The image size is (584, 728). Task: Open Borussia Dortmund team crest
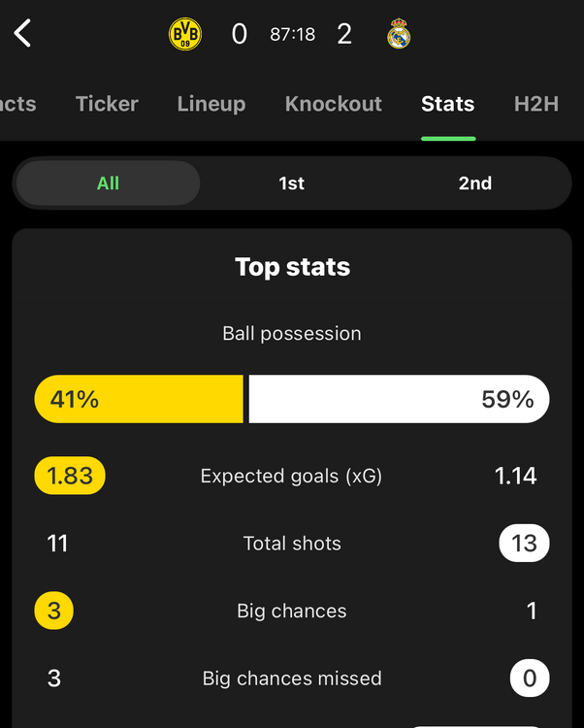tap(185, 35)
